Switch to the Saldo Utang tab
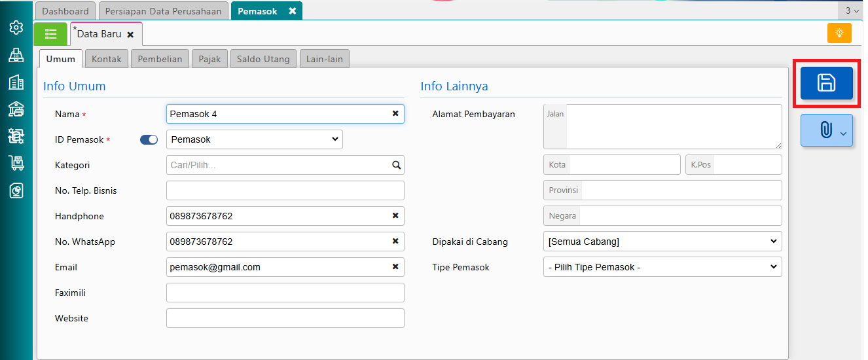This screenshot has width=868, height=360. coord(263,59)
